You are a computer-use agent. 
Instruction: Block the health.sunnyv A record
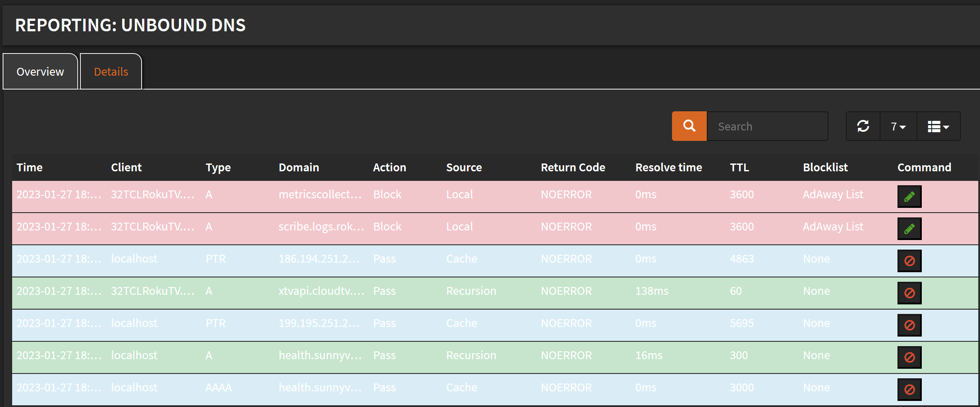[909, 357]
